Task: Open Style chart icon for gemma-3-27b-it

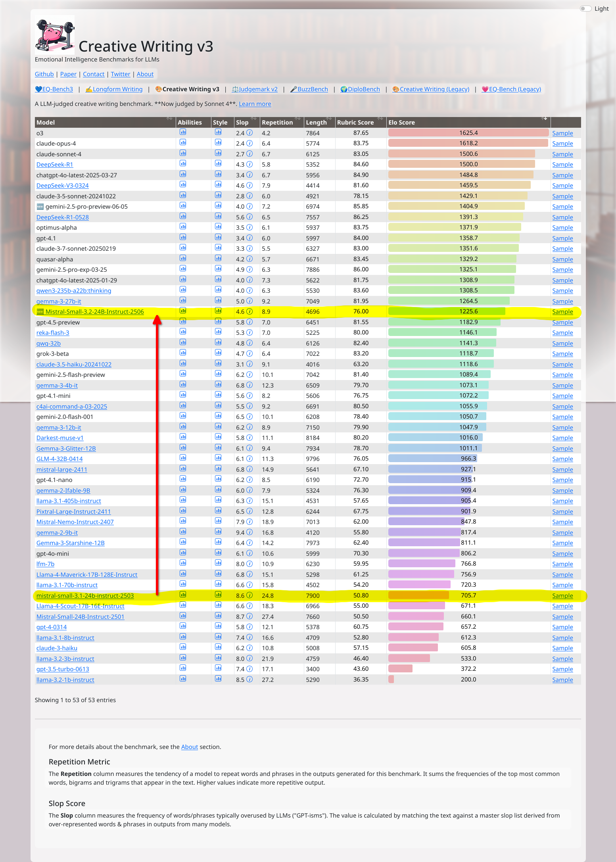Action: coord(218,300)
